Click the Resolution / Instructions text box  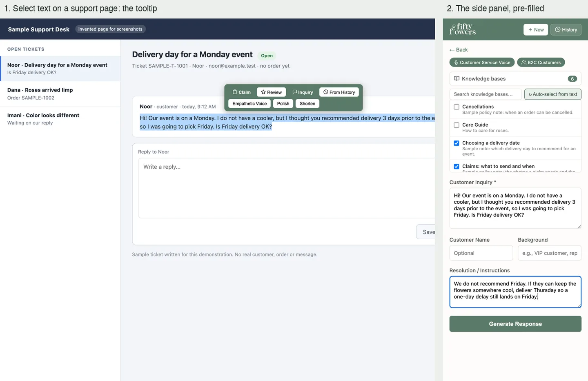515,292
